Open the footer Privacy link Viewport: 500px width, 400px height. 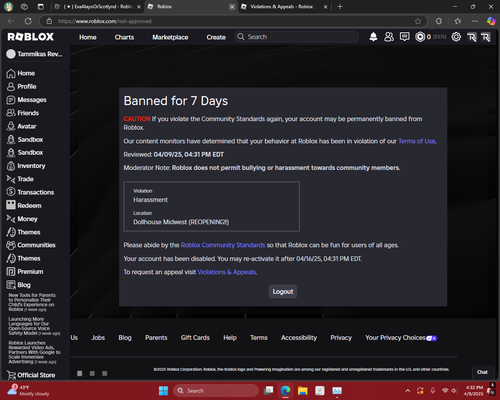pyautogui.click(x=341, y=338)
